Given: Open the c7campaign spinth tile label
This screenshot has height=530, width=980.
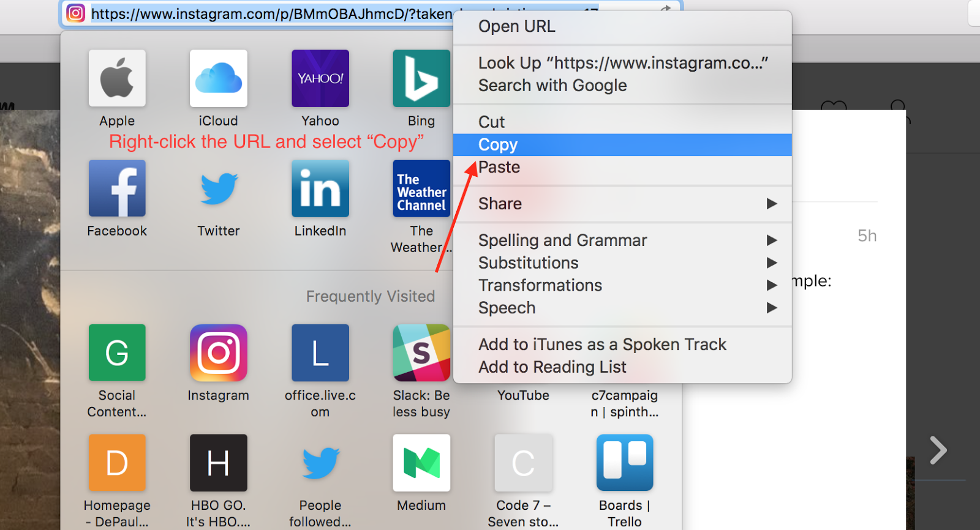Looking at the screenshot, I should pos(625,404).
